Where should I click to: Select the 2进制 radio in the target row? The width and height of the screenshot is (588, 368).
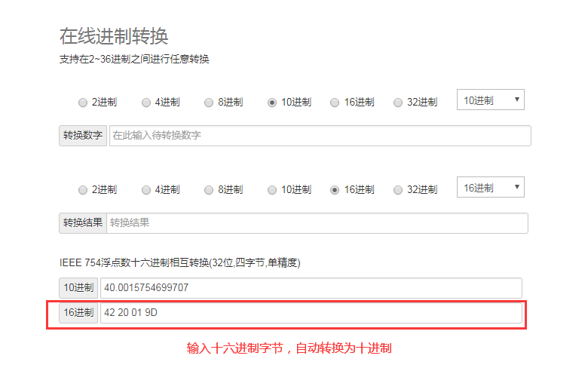point(83,190)
